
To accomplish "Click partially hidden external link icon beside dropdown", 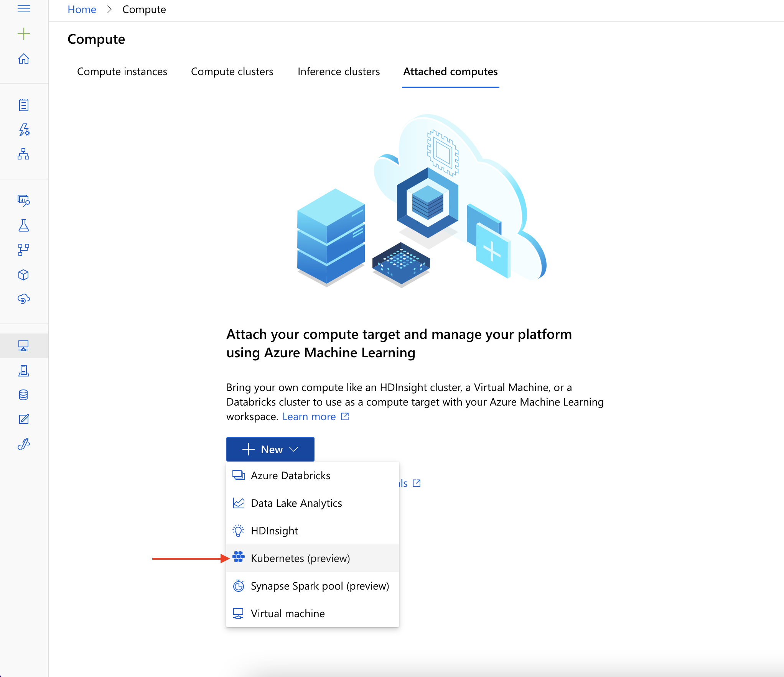I will click(417, 483).
